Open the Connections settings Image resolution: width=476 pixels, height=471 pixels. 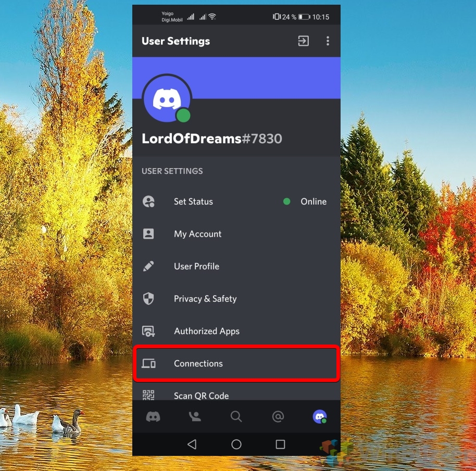236,363
